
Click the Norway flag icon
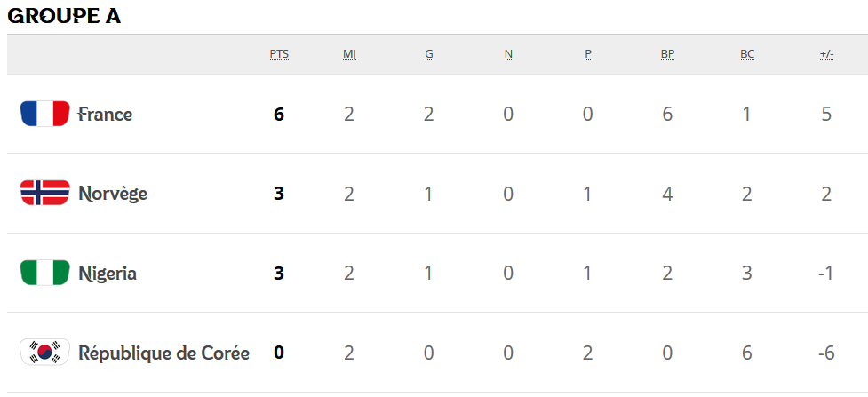coord(44,194)
